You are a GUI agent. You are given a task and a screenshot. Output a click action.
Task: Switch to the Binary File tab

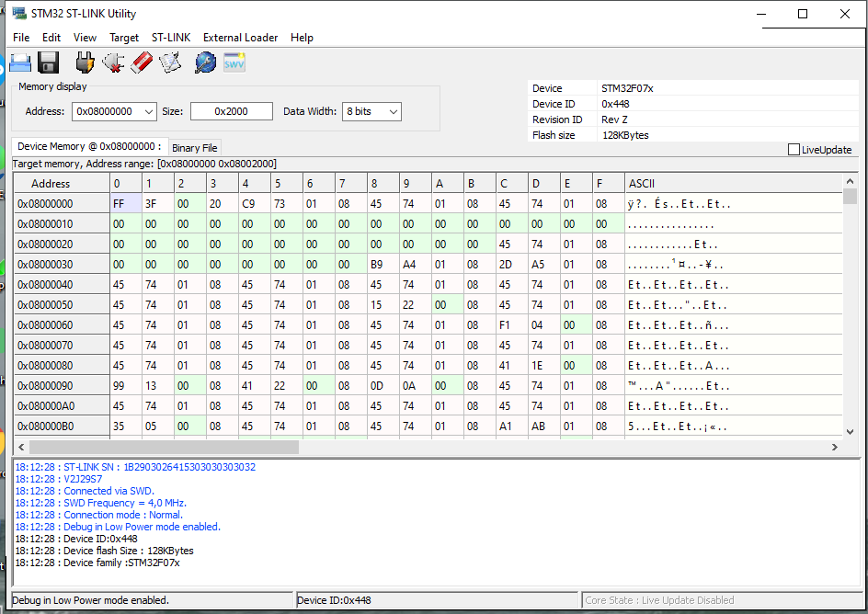coord(194,147)
